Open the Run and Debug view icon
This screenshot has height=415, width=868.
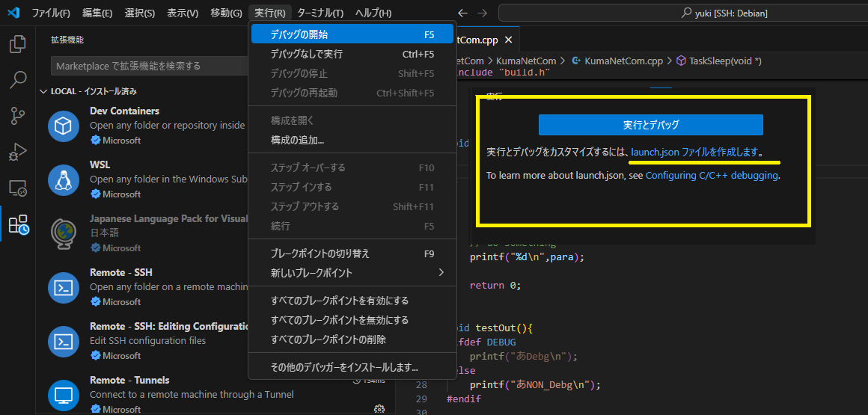18,153
